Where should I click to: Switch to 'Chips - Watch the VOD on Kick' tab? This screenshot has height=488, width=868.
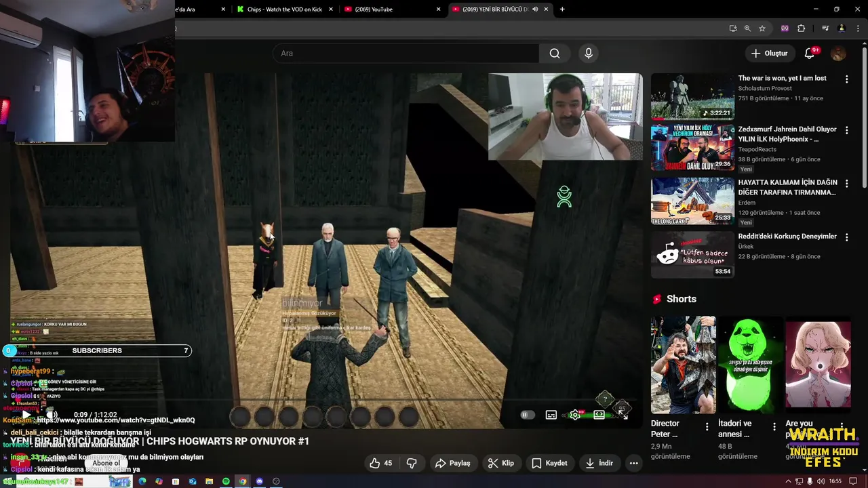(284, 9)
